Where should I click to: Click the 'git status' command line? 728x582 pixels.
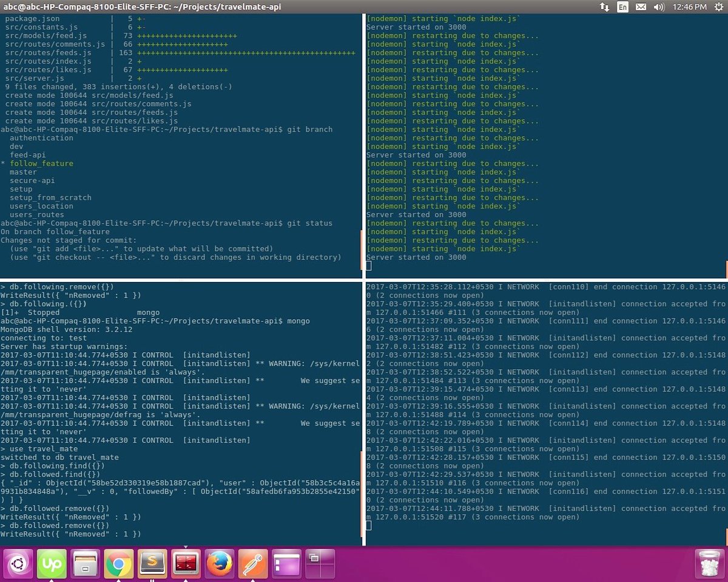coord(166,222)
